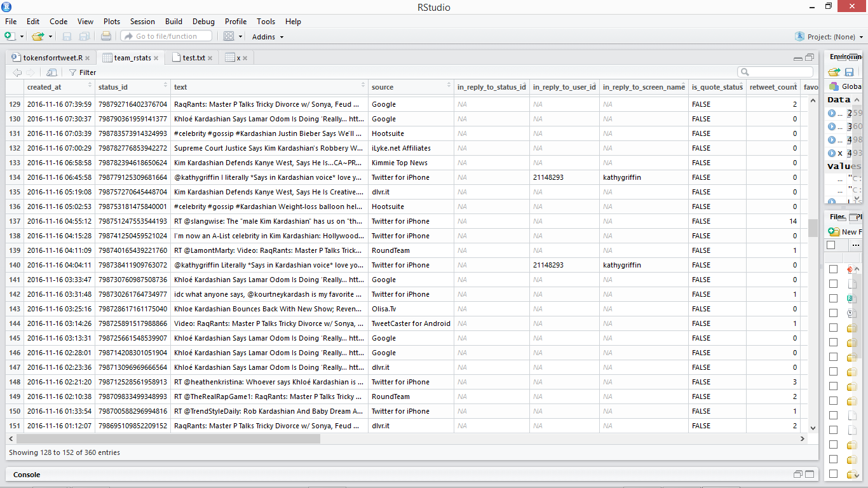Expand the second Data object arrow
Image resolution: width=868 pixels, height=488 pixels.
[832, 126]
